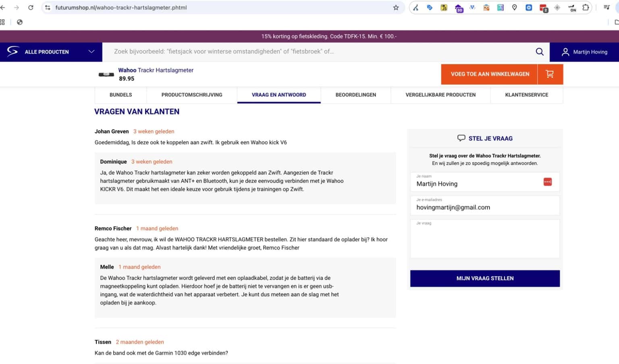Image resolution: width=619 pixels, height=364 pixels.
Task: Submit with Mijn vraag stellen button
Action: point(485,278)
